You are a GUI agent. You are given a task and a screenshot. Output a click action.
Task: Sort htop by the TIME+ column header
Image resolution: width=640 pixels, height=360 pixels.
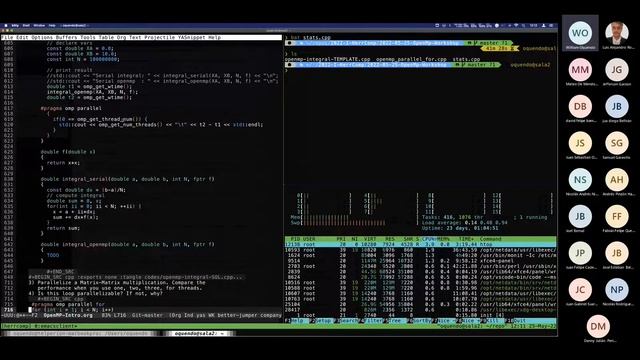coord(466,239)
